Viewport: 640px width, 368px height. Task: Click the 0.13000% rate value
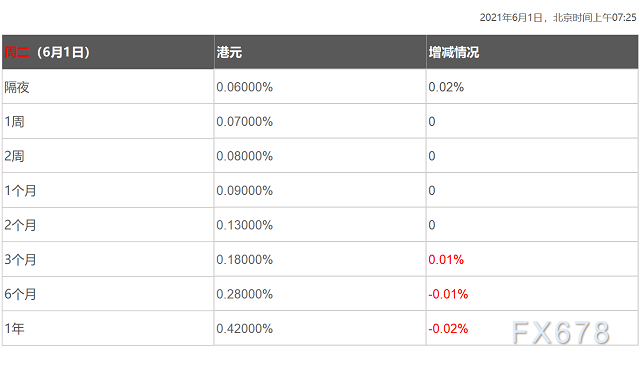tap(244, 225)
